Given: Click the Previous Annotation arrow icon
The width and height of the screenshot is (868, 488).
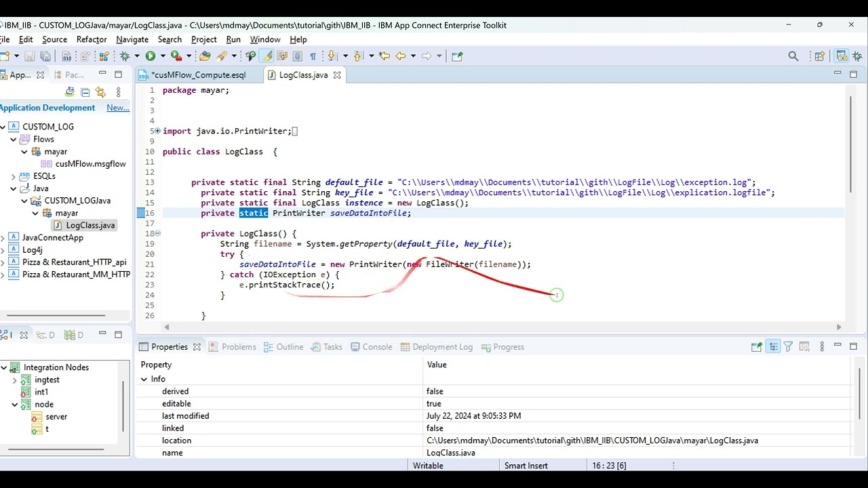Looking at the screenshot, I should [x=357, y=56].
